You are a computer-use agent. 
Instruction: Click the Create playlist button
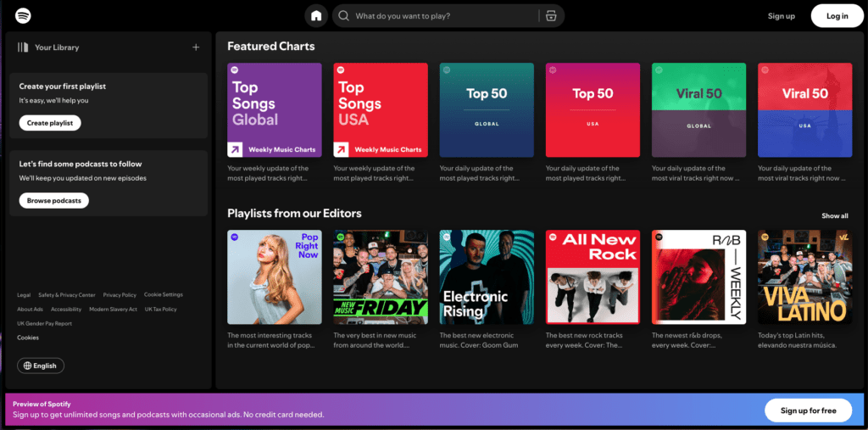pos(50,123)
